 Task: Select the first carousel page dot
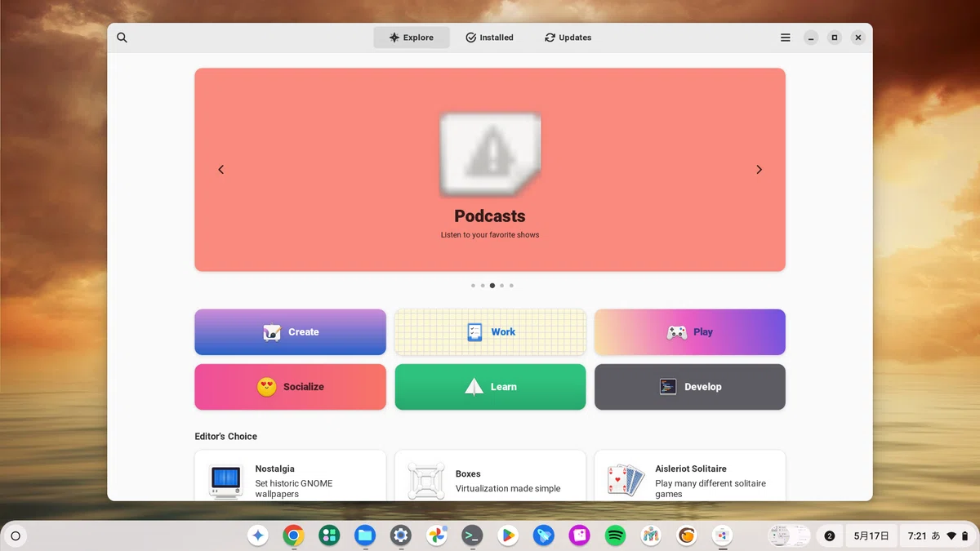click(x=473, y=286)
